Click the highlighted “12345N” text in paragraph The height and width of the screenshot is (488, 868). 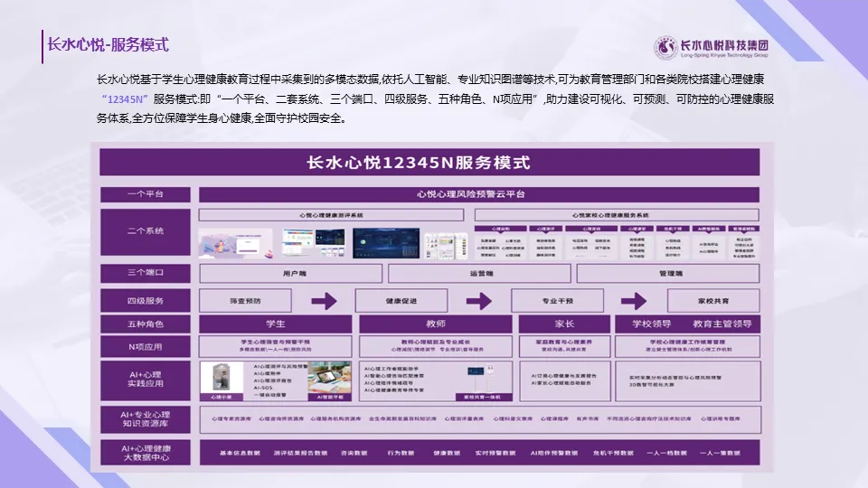tap(125, 99)
